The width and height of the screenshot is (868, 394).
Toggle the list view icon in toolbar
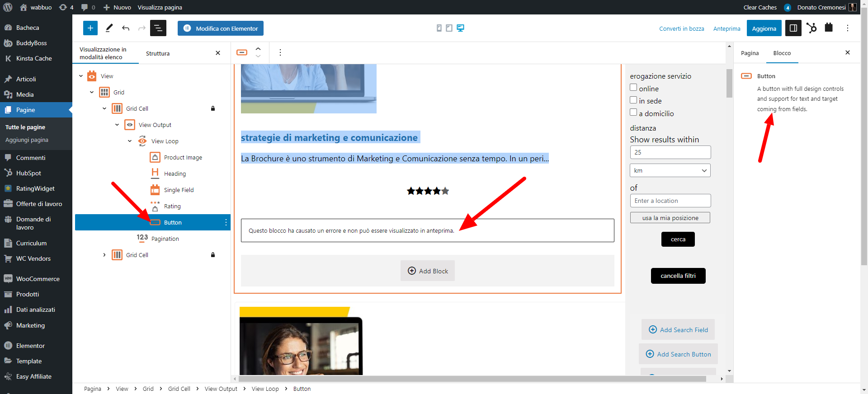coord(158,28)
